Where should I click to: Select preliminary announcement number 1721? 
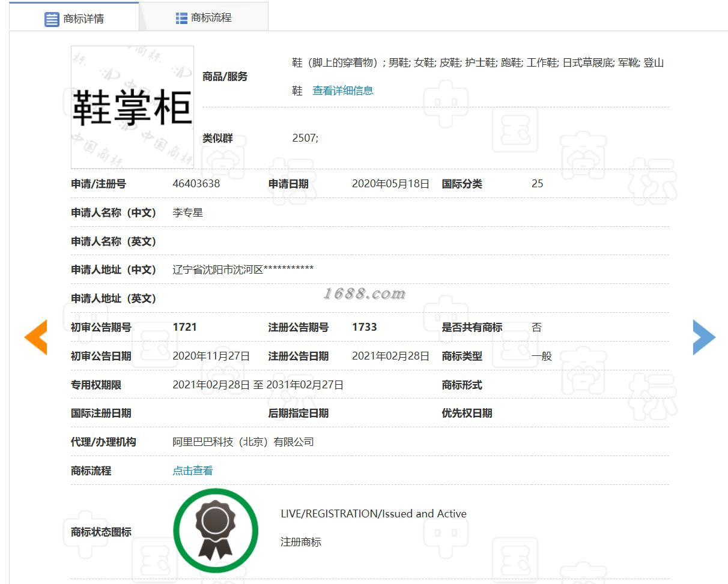[184, 327]
